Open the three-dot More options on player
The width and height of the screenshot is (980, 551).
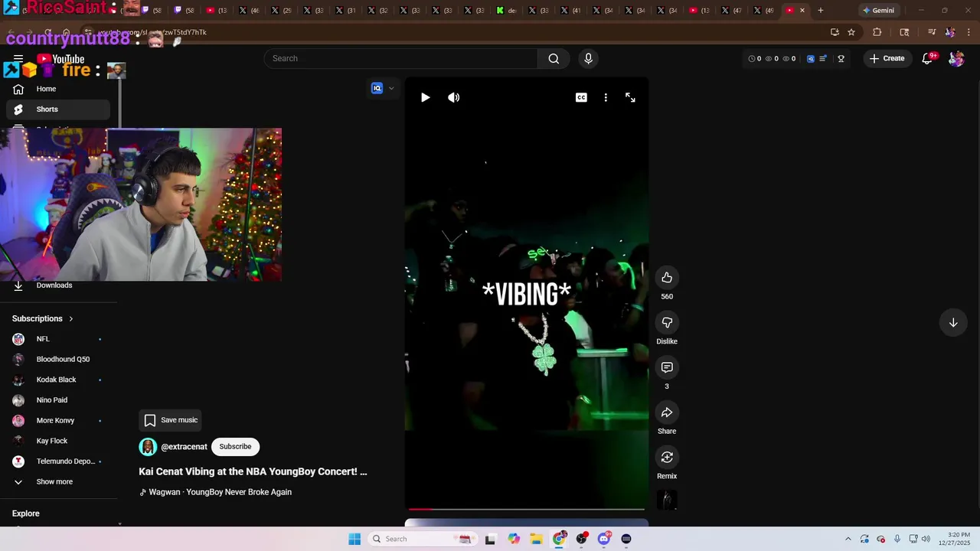pyautogui.click(x=606, y=97)
